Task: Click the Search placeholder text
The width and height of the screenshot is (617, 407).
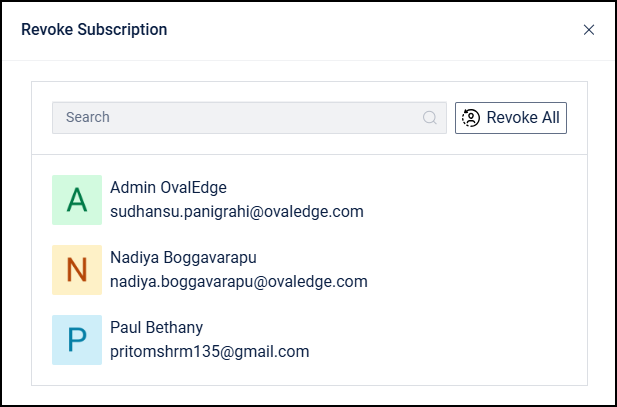Action: (88, 118)
